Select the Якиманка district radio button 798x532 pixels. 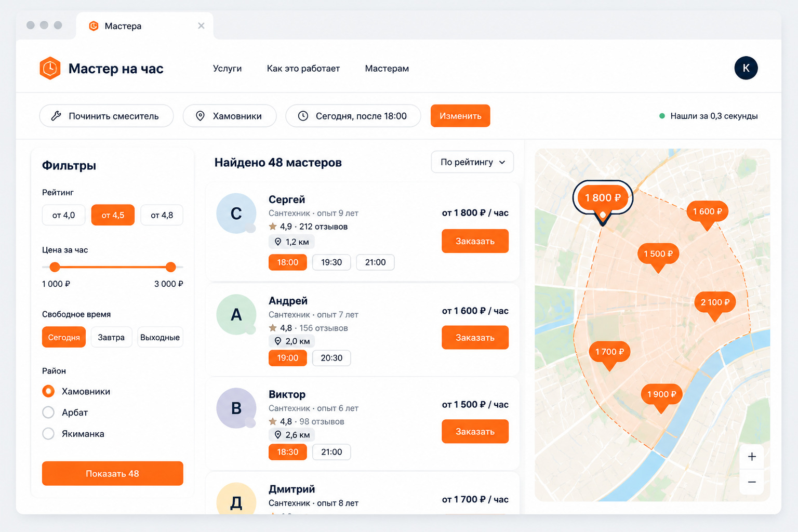48,434
